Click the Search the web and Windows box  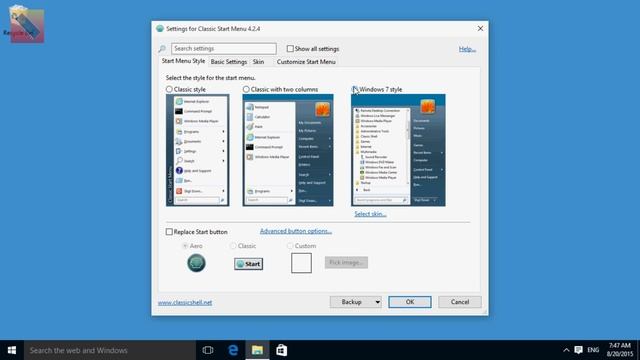coord(110,350)
